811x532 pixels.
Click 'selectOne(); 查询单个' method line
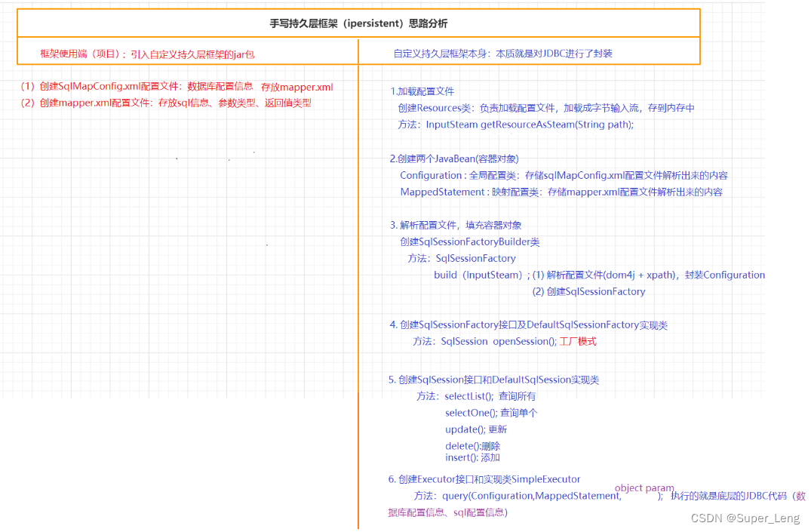pyautogui.click(x=491, y=413)
